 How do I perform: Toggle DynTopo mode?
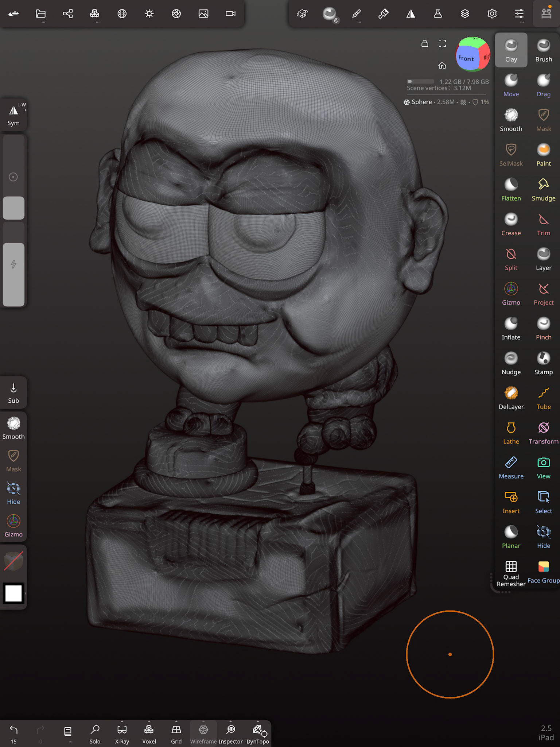(258, 734)
